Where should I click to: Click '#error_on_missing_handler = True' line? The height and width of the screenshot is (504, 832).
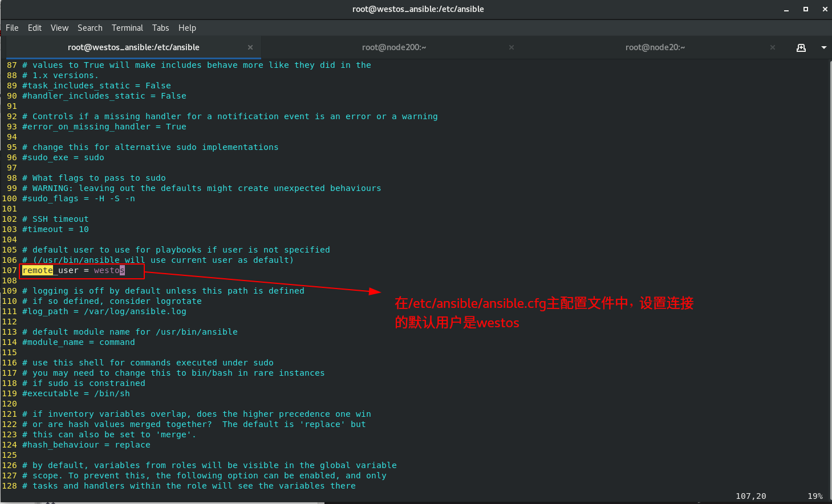[x=104, y=127]
